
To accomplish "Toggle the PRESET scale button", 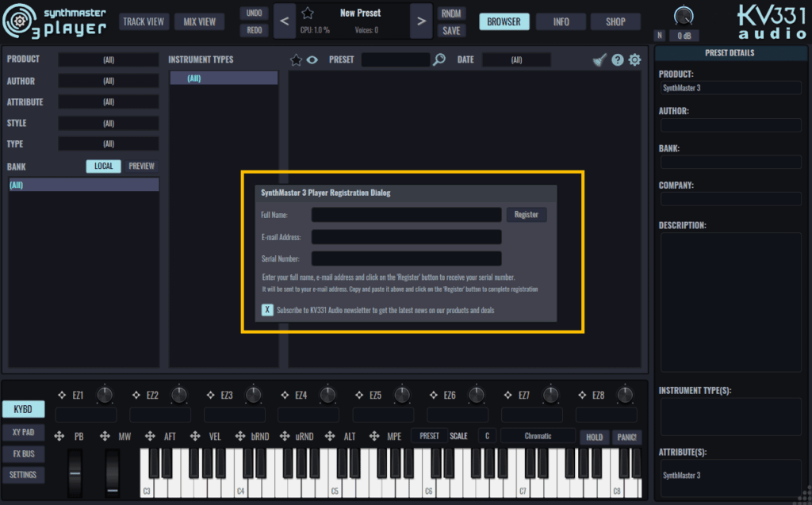I will click(x=429, y=436).
